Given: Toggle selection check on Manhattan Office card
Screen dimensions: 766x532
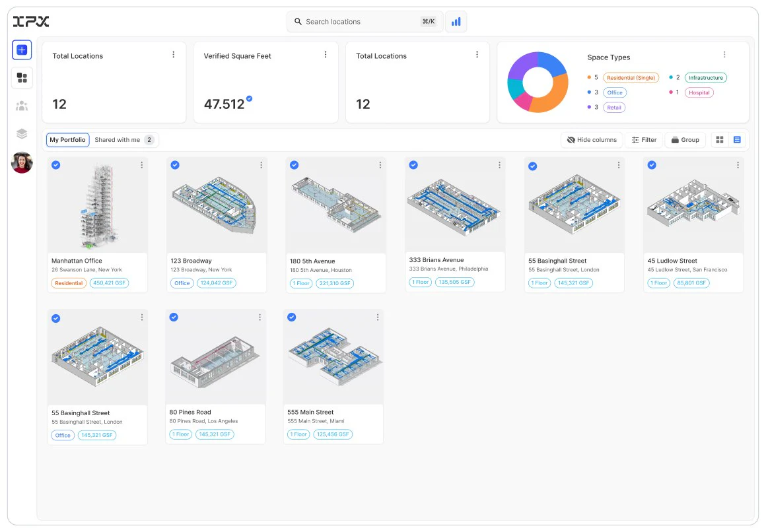Looking at the screenshot, I should click(x=56, y=165).
